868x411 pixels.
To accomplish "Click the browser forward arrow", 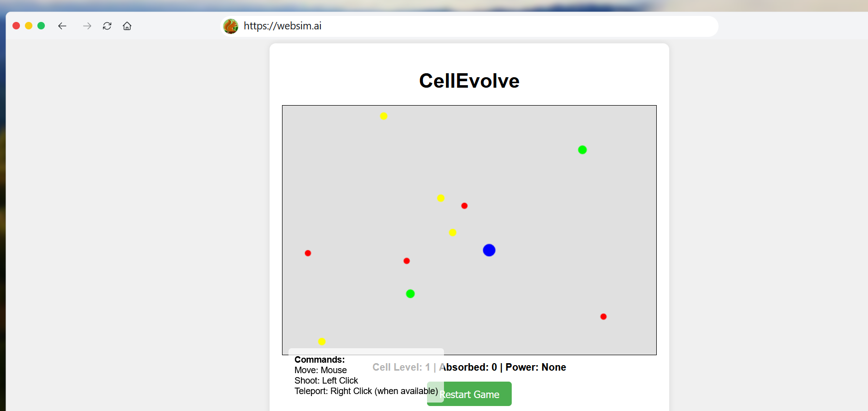I will pos(87,26).
